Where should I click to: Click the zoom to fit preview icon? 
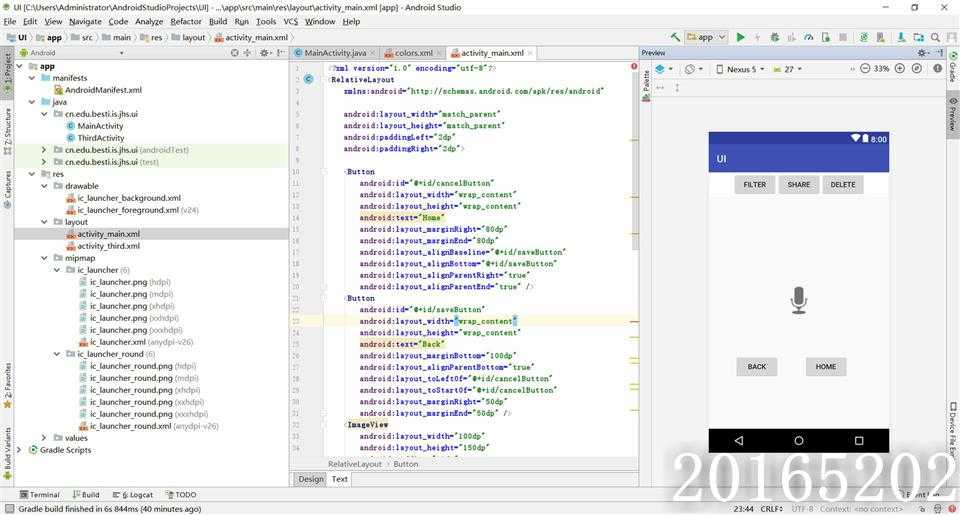[x=917, y=69]
